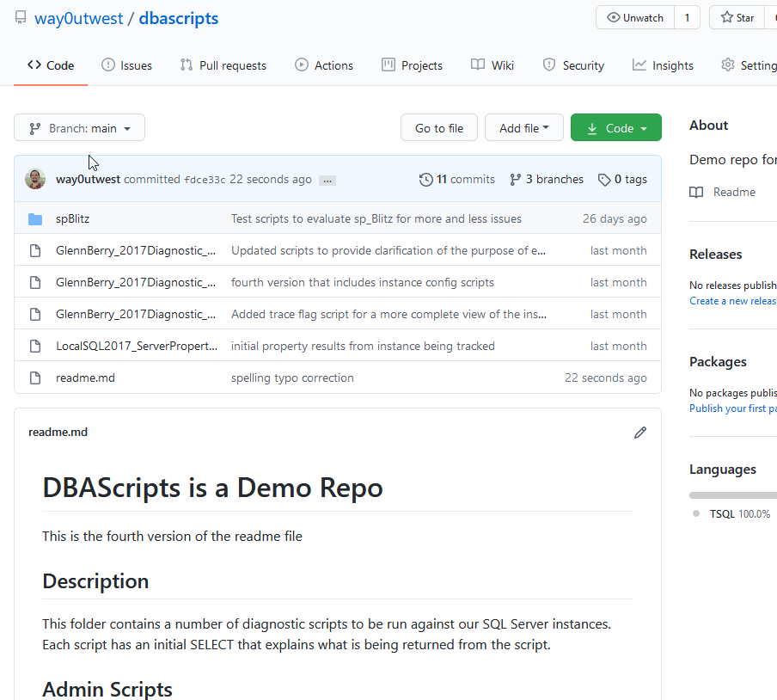Click the repository icon beside way0utwest
The image size is (777, 700).
[21, 18]
